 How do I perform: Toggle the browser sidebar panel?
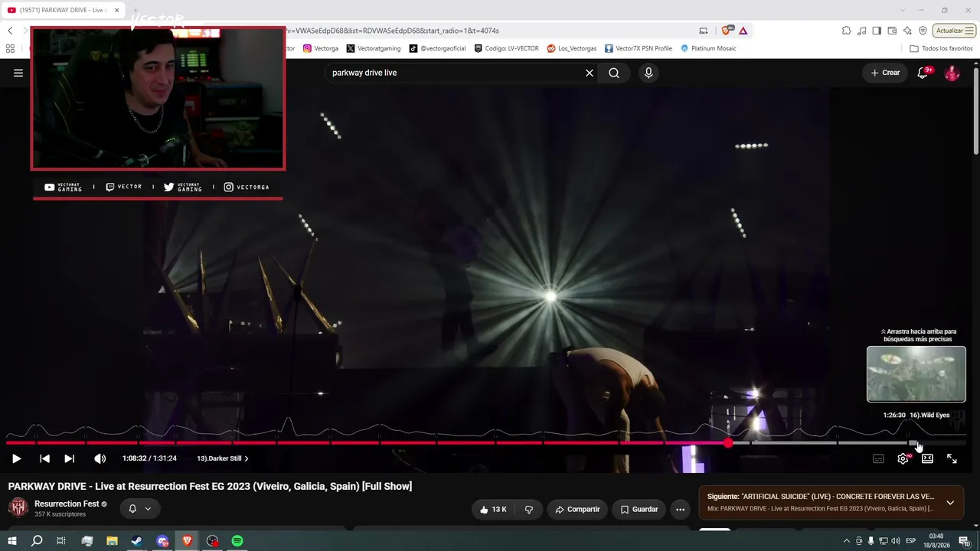[877, 31]
